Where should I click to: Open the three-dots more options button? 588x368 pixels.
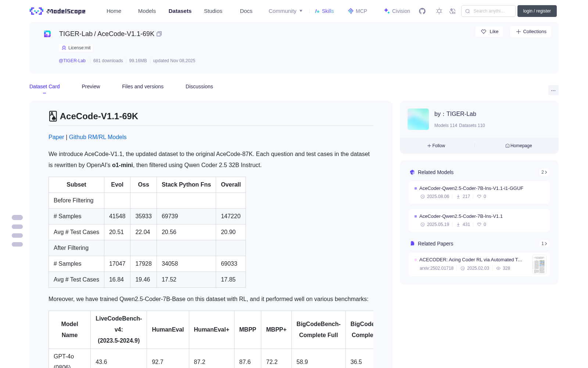[553, 90]
